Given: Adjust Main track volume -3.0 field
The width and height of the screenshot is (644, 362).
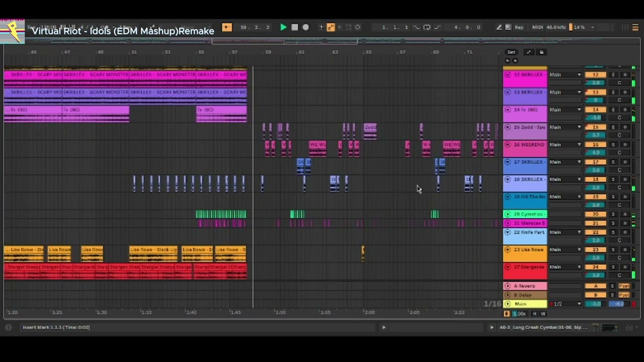Looking at the screenshot, I should point(596,304).
